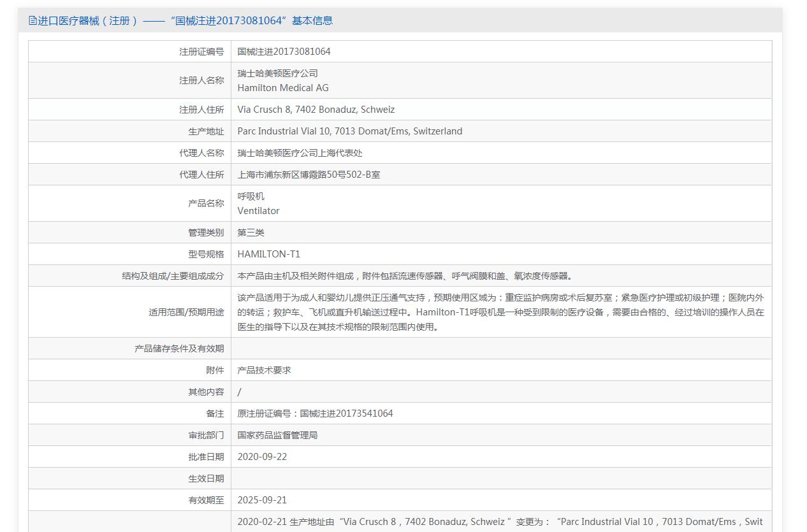Click the label 代理人名称
The image size is (807, 532).
click(201, 153)
